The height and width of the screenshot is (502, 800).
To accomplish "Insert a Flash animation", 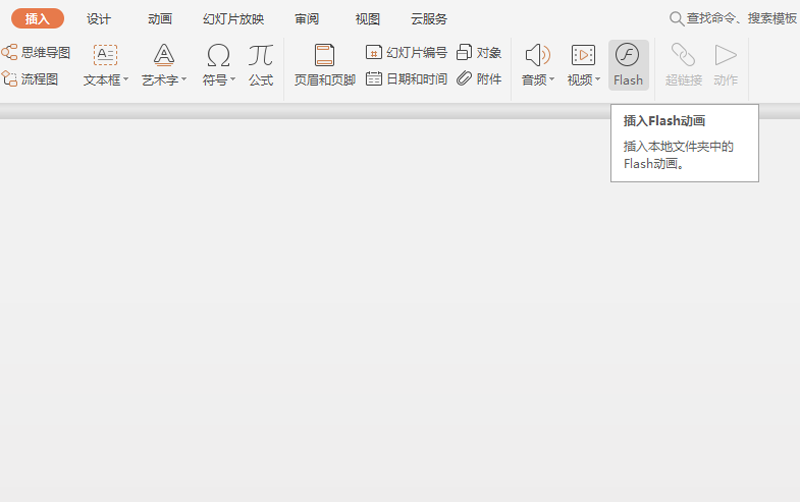I will 628,65.
